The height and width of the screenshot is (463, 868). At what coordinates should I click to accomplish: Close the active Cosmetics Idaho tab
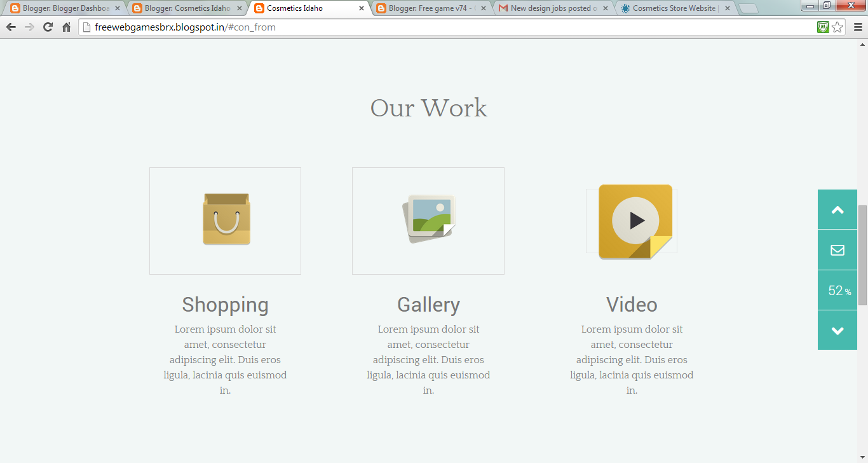362,8
